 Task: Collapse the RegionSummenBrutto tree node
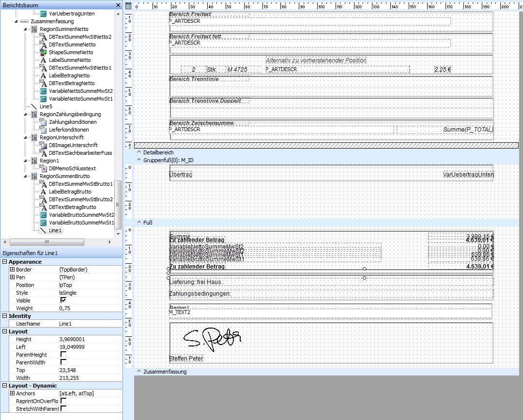25,176
